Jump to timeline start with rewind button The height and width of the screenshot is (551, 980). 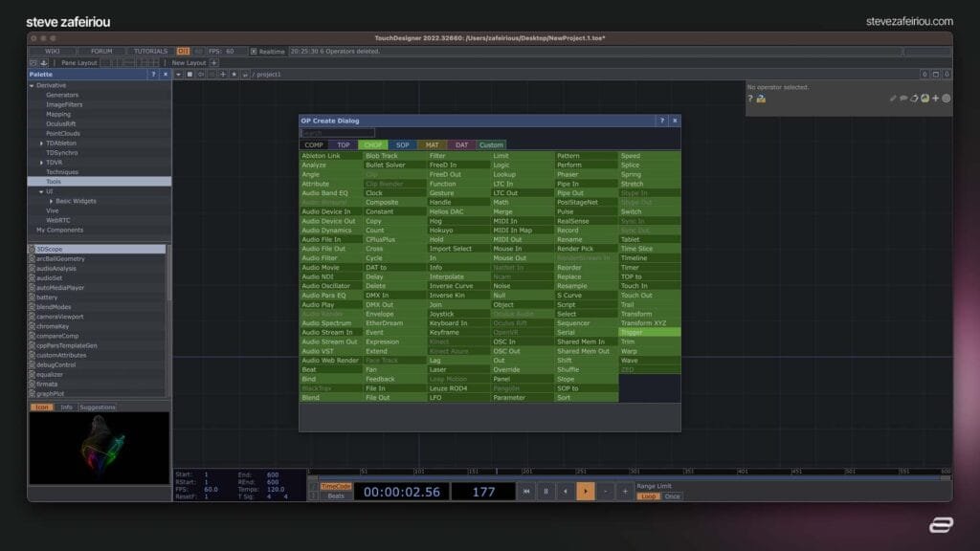click(526, 492)
